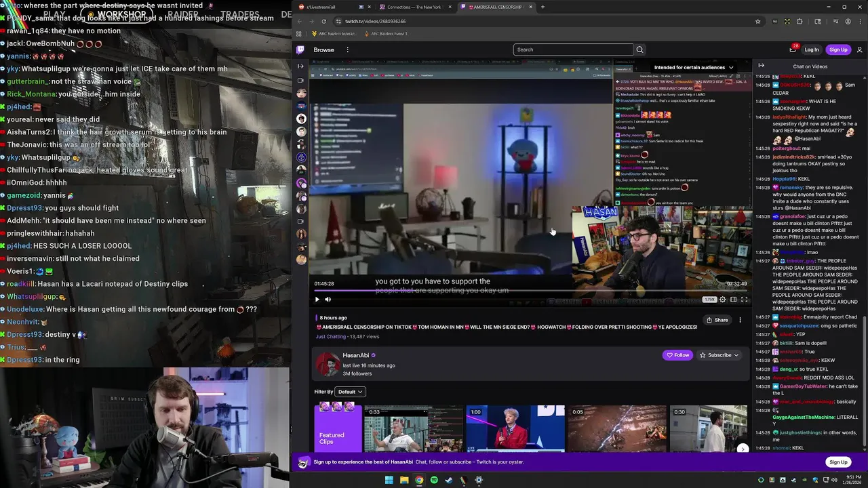Enter fullscreen on the video player
The width and height of the screenshot is (868, 488).
coord(744,299)
